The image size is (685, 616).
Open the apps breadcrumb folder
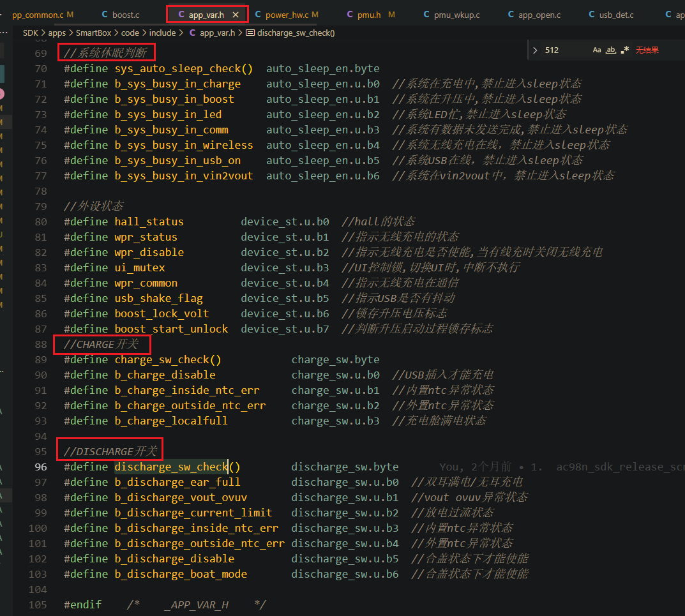point(57,33)
